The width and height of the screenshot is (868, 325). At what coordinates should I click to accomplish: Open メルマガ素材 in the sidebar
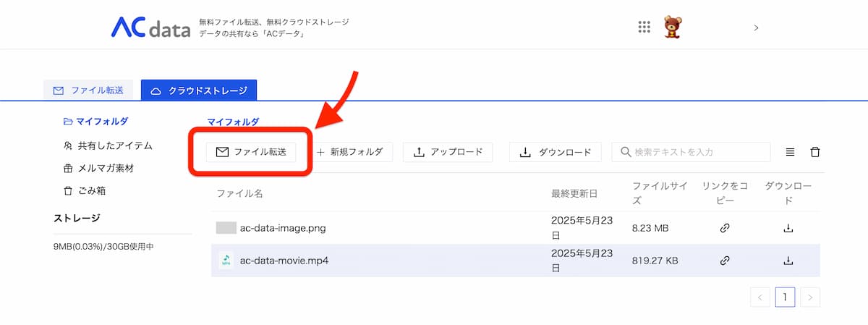pos(98,168)
